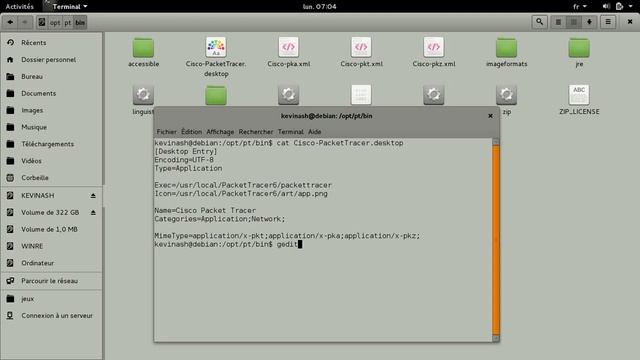Select the ZIP_LICENSE text file icon
The width and height of the screenshot is (640, 360).
click(x=579, y=95)
